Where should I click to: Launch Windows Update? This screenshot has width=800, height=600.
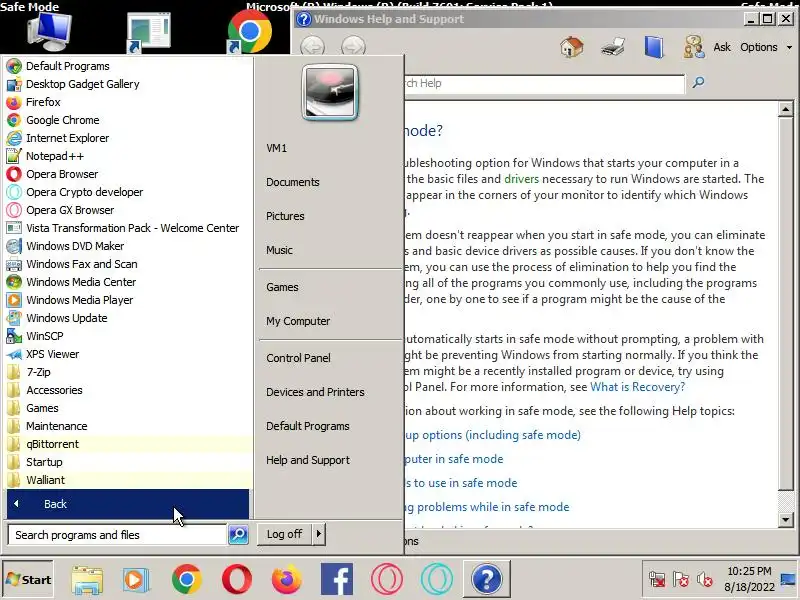[66, 318]
